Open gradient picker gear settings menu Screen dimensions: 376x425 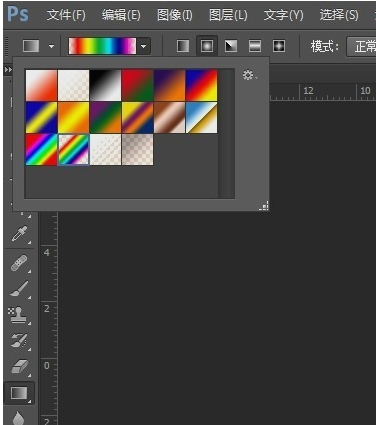coord(249,75)
